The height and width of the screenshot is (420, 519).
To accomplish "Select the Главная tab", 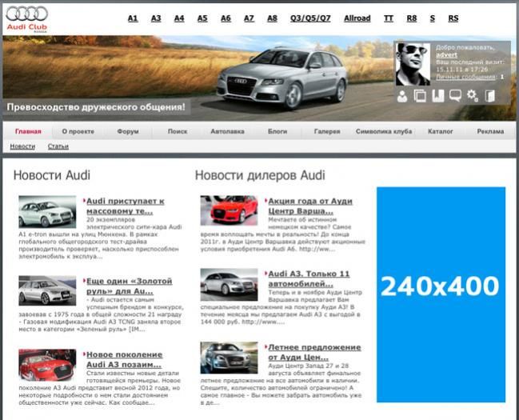I will point(28,131).
